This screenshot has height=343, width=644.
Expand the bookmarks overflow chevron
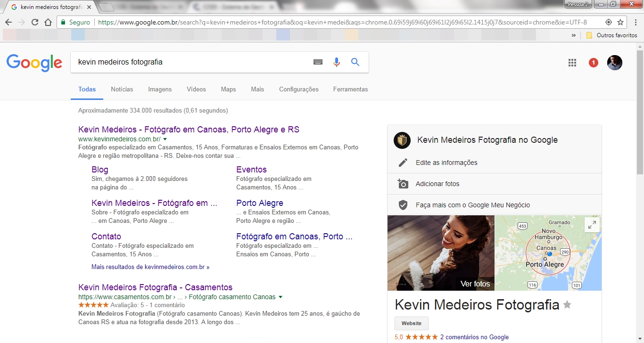click(574, 35)
